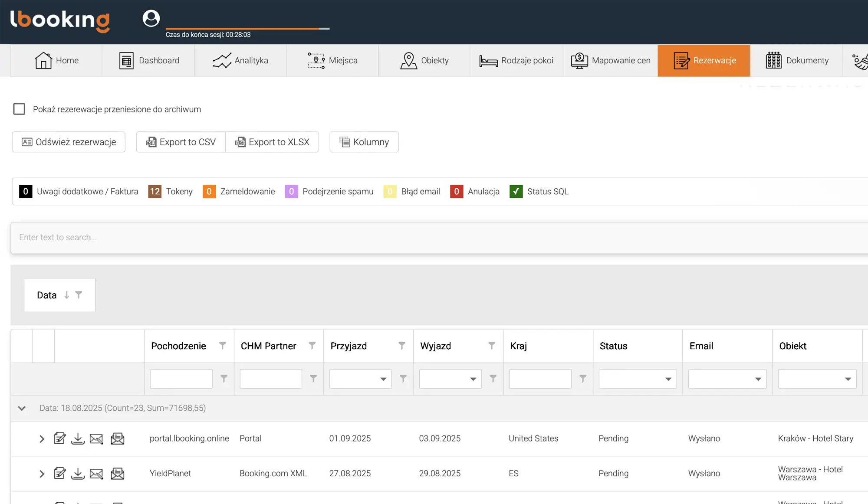This screenshot has width=868, height=504.
Task: Open Wyjazd filter row date dropdown
Action: [x=473, y=379]
